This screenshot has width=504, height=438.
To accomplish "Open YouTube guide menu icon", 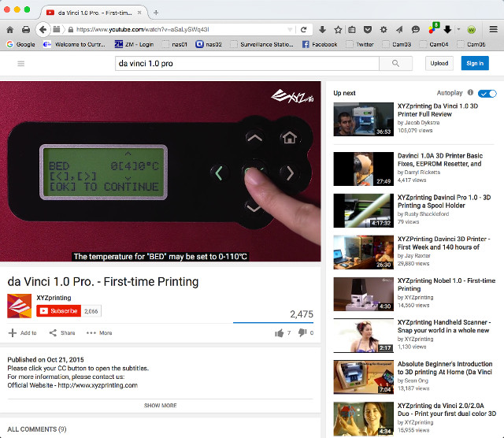I will coord(21,63).
